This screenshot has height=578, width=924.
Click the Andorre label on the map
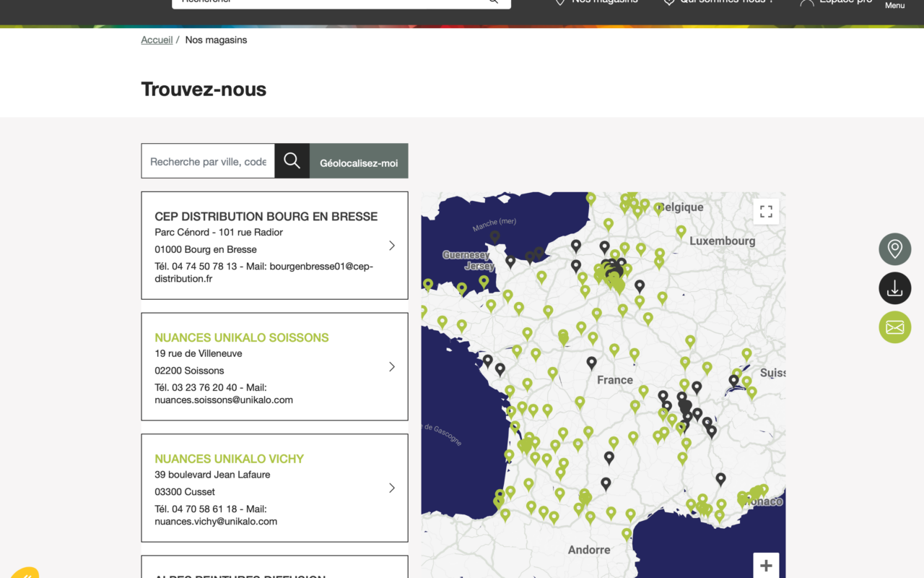(589, 550)
